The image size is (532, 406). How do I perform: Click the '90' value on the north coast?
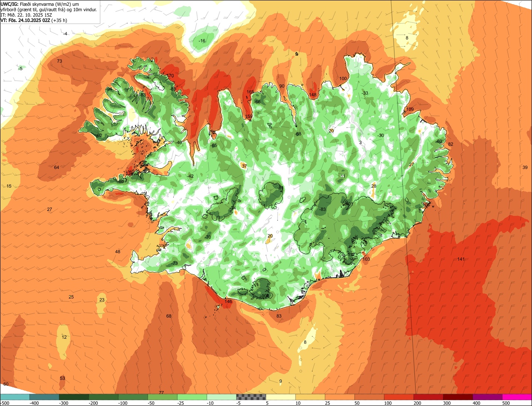tap(281, 86)
